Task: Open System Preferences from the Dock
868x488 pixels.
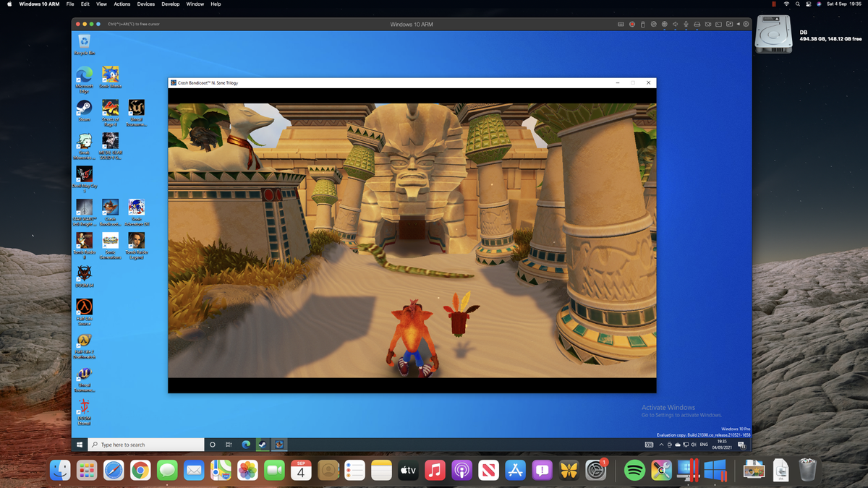Action: tap(595, 470)
